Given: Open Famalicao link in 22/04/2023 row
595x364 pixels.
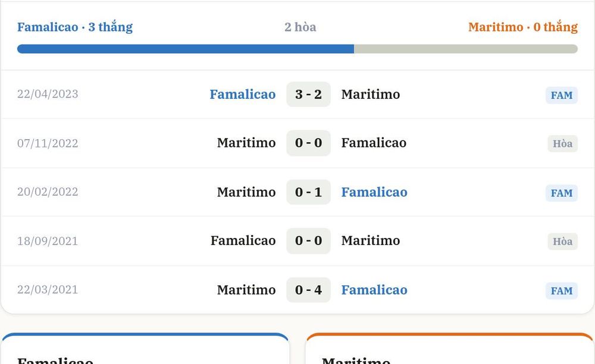Looking at the screenshot, I should [x=243, y=95].
